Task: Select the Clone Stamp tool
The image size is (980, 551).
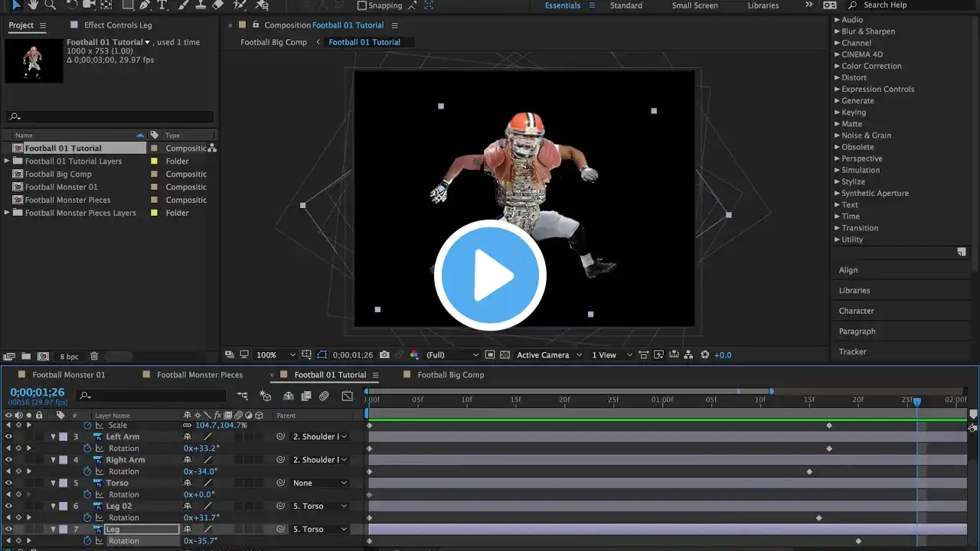Action: [199, 5]
